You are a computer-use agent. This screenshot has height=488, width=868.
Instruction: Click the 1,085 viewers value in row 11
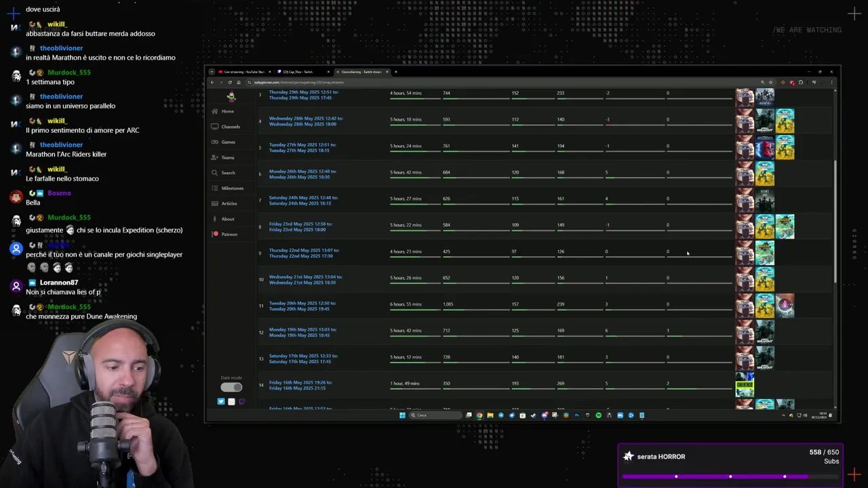448,304
